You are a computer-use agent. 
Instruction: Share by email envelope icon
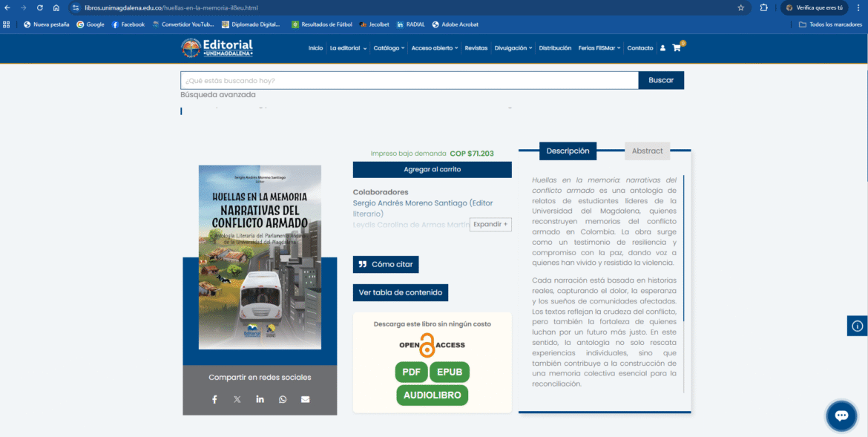coord(305,399)
